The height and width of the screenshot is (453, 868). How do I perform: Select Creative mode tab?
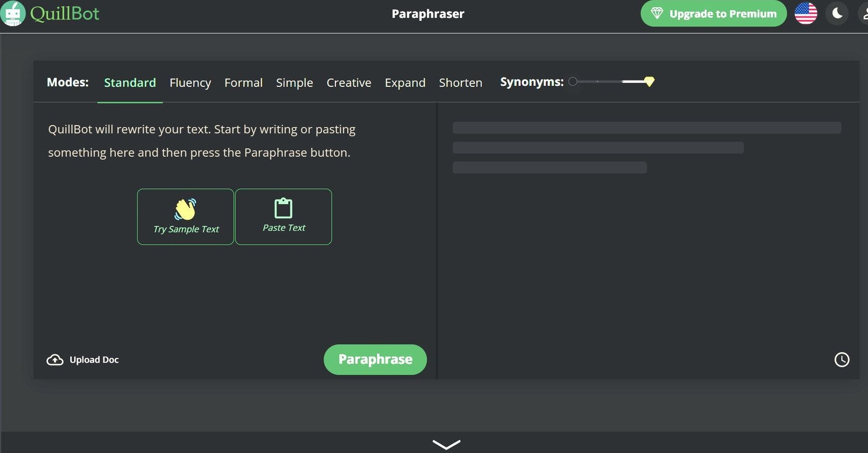click(349, 83)
